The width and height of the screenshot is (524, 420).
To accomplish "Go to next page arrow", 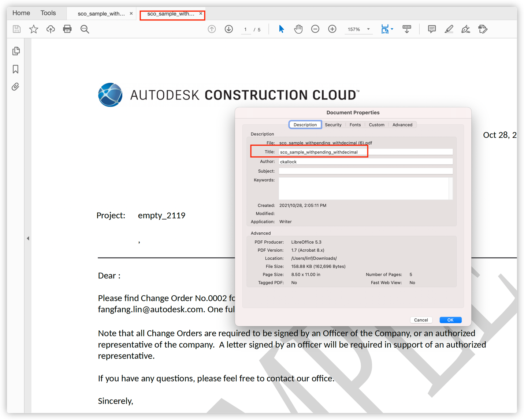I will coord(229,29).
